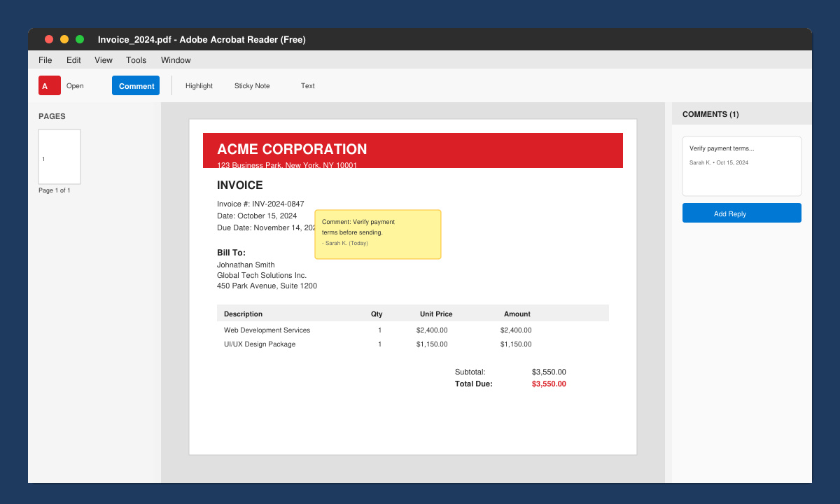Screen dimensions: 840x504
Task: Click the yellow sticky note comment
Action: coord(378,234)
